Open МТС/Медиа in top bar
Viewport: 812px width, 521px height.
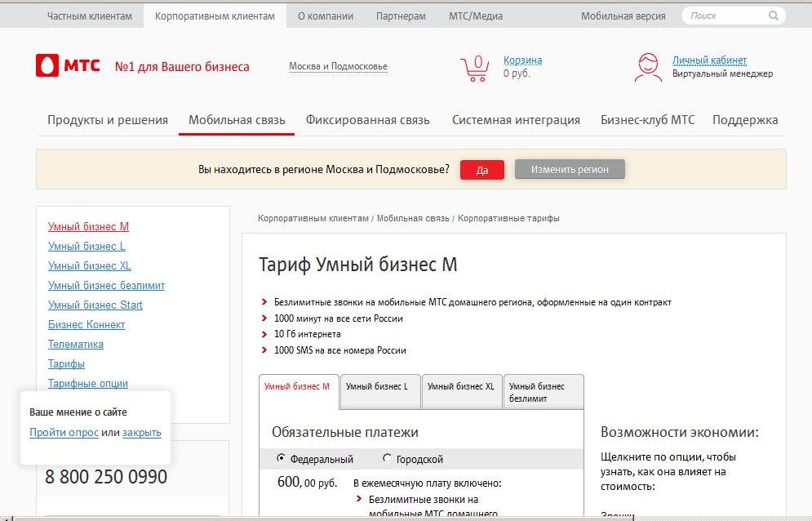(x=476, y=16)
